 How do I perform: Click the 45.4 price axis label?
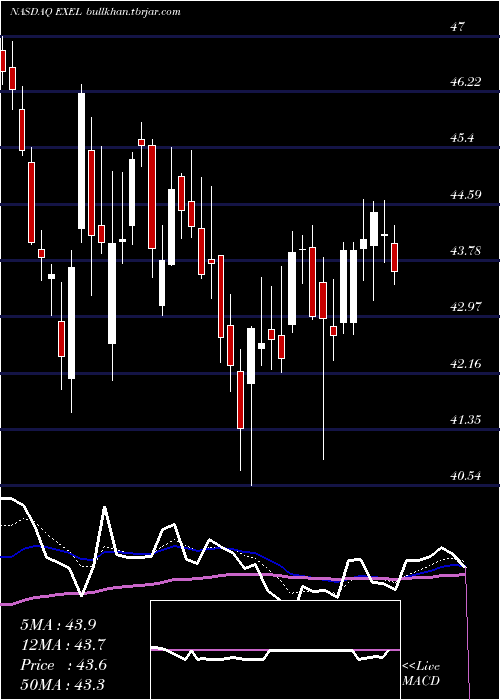462,138
